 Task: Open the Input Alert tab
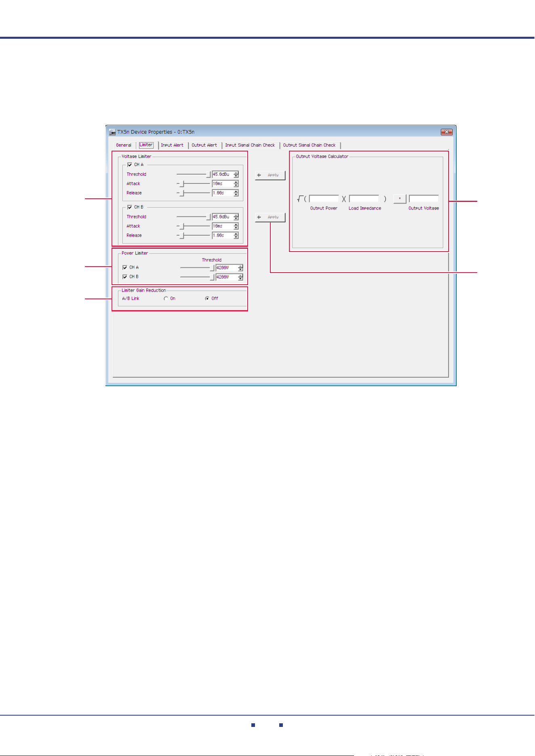pos(172,145)
